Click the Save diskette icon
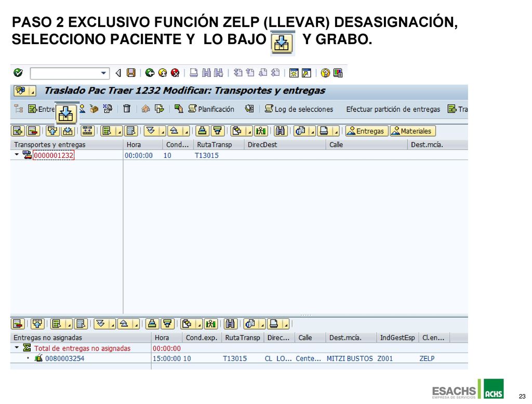532x404 pixels. 131,73
